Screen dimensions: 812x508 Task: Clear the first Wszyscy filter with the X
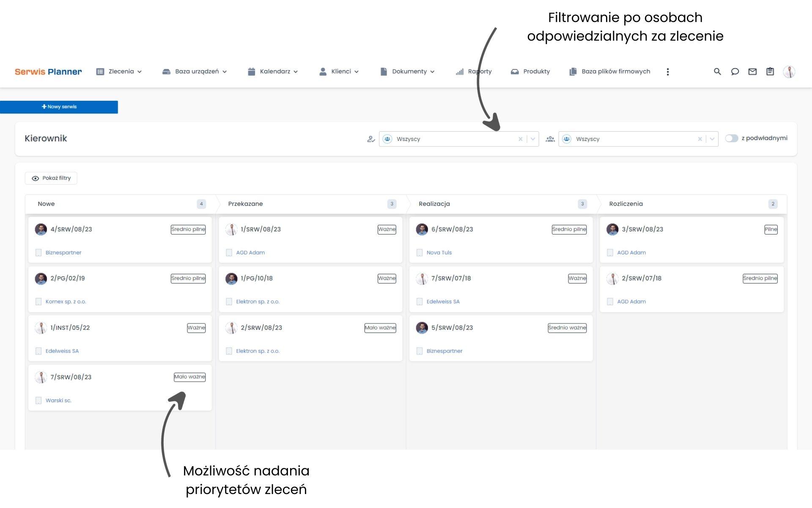520,139
